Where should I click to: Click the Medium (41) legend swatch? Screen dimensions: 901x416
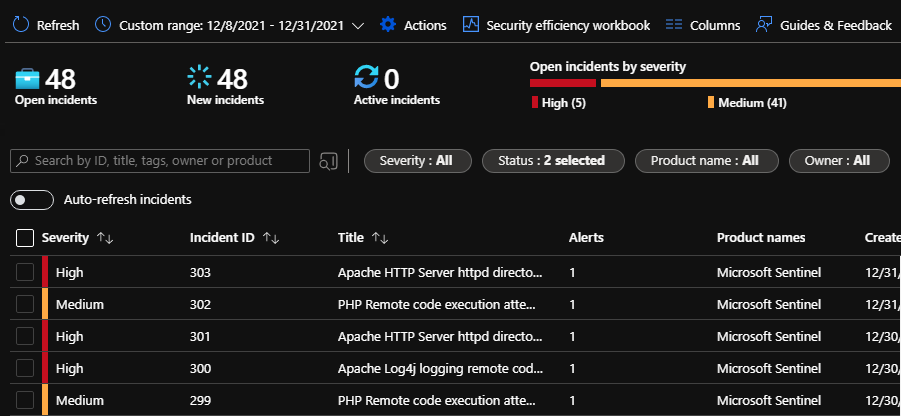711,103
